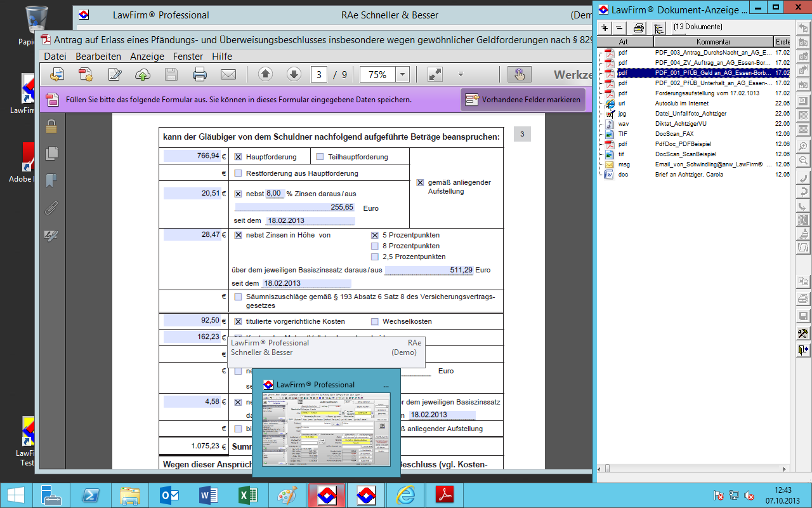Click the horizontal scrollbar in Dokument-Anzeige
This screenshot has height=508, width=812.
click(x=693, y=468)
